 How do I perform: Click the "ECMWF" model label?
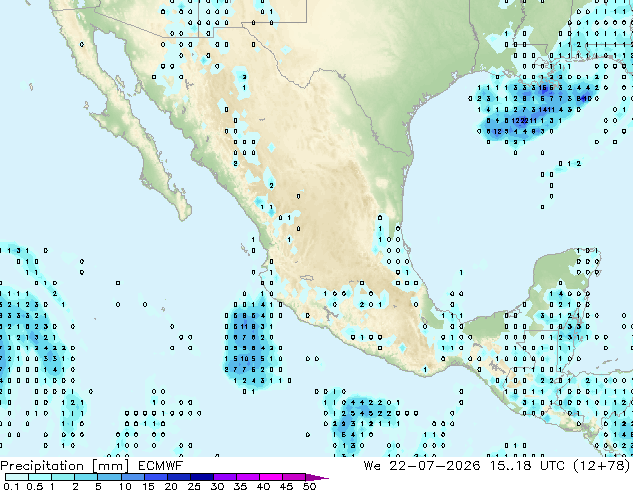[x=160, y=466]
